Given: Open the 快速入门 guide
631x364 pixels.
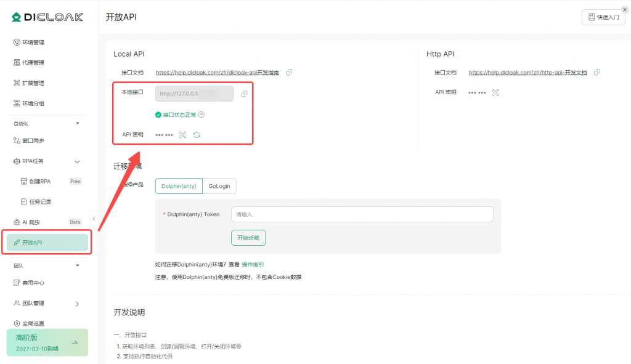Looking at the screenshot, I should click(x=603, y=17).
